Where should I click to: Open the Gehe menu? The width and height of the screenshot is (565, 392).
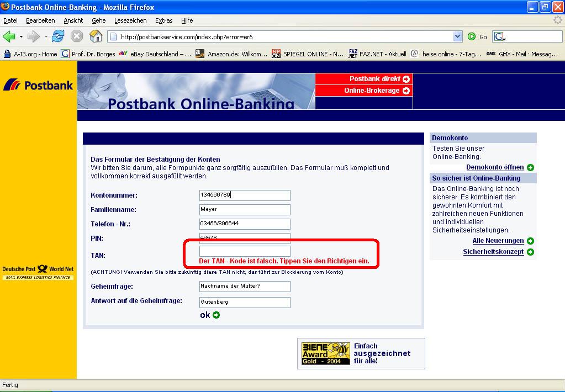click(99, 20)
